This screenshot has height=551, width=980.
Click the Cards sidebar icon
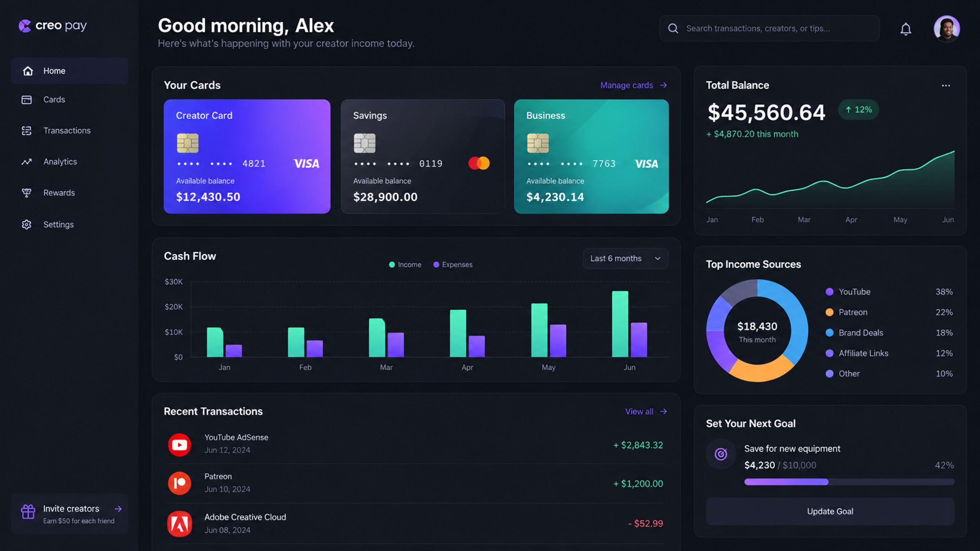click(26, 99)
